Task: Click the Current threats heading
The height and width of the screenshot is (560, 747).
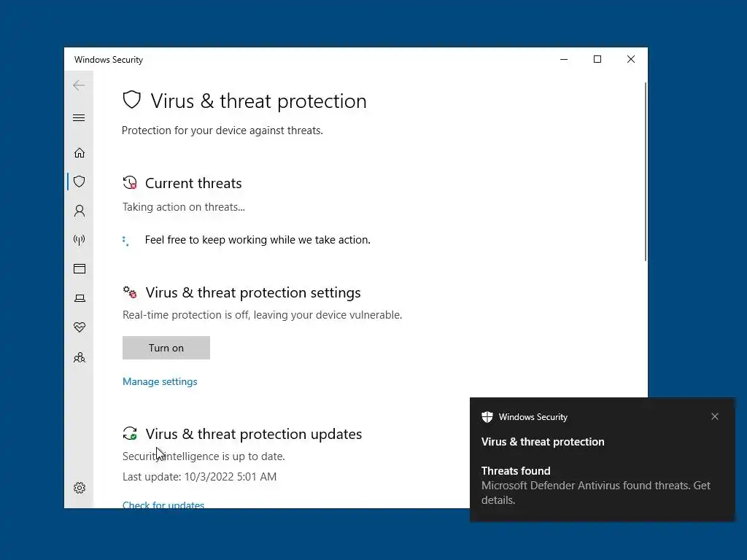Action: (x=193, y=183)
